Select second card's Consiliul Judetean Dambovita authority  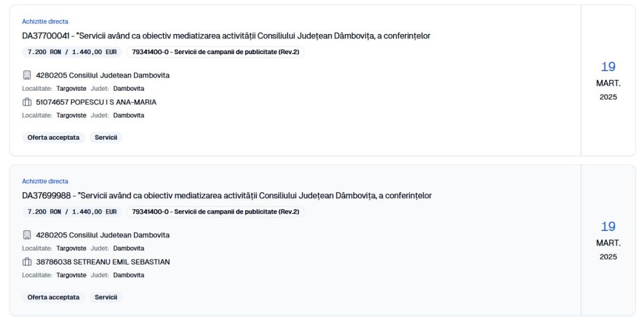click(103, 235)
